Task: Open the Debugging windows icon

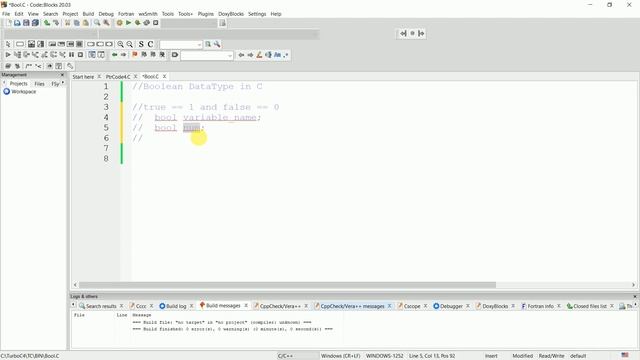Action: click(x=92, y=55)
